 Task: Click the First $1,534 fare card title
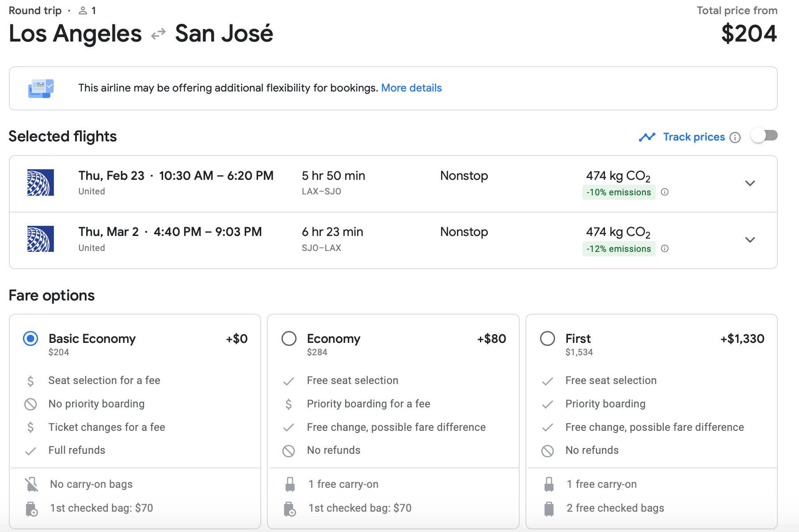click(578, 339)
